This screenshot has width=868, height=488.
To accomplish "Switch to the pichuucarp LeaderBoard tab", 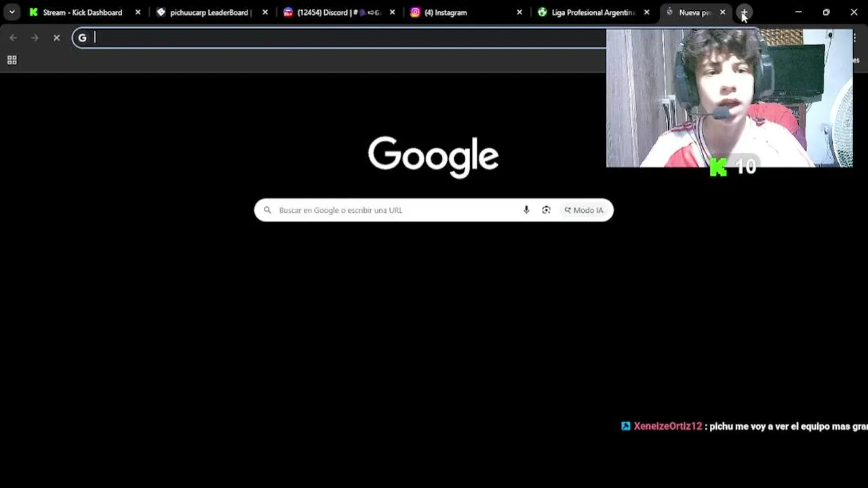I will (x=212, y=12).
